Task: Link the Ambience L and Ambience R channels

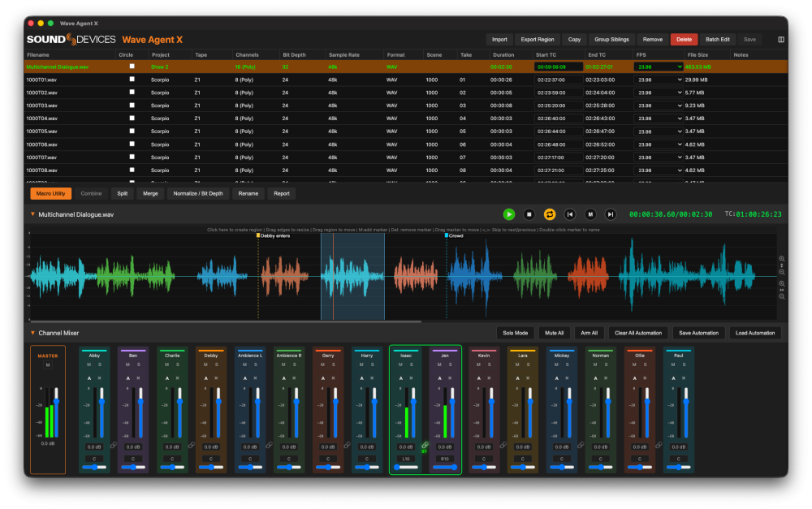Action: pos(270,445)
